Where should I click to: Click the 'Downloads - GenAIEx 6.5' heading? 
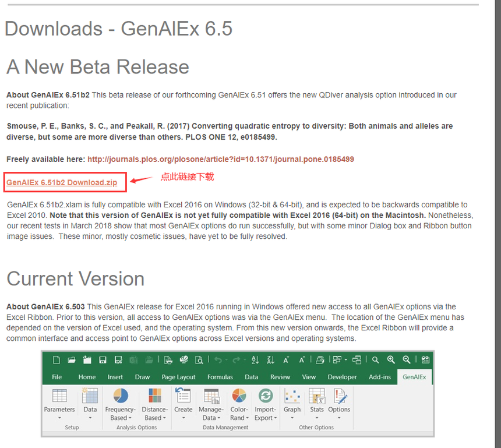click(x=118, y=29)
